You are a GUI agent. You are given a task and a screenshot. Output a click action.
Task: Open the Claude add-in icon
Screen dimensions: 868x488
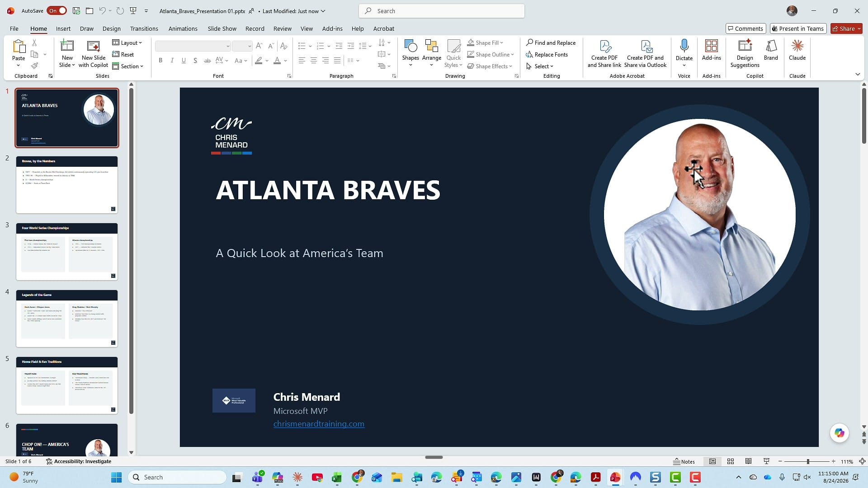point(797,46)
